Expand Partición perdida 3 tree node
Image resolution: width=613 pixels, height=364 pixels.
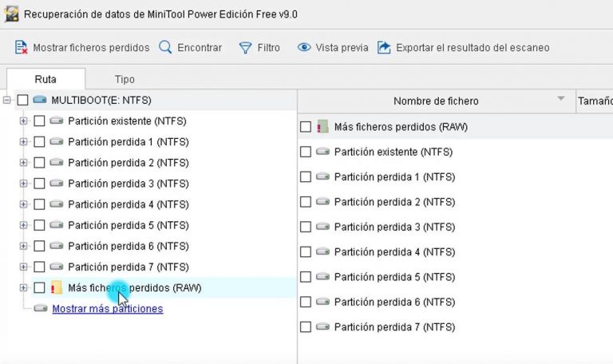pyautogui.click(x=23, y=184)
